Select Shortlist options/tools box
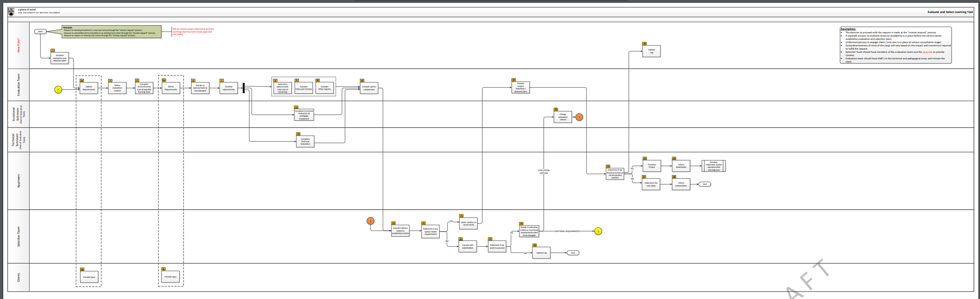This screenshot has width=980, height=299. pos(228,88)
